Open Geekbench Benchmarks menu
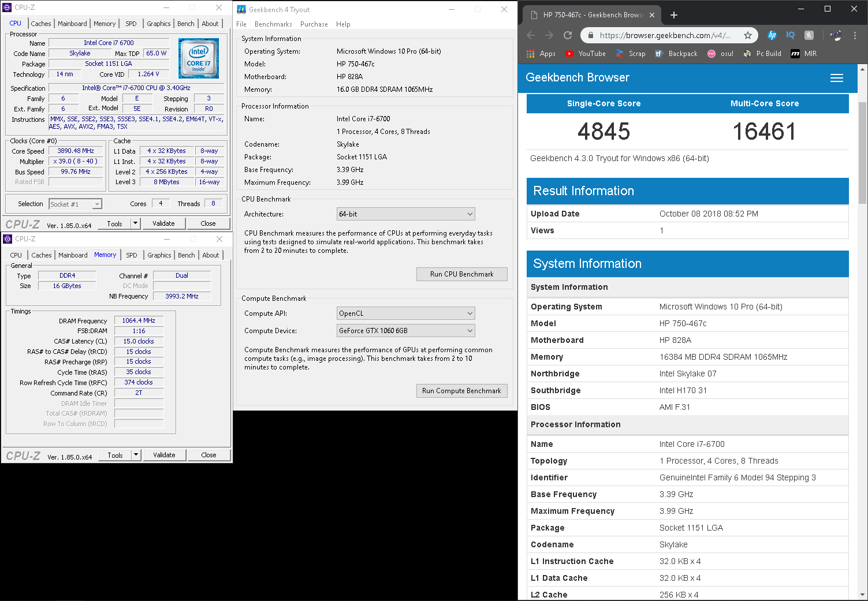868x601 pixels. (273, 24)
